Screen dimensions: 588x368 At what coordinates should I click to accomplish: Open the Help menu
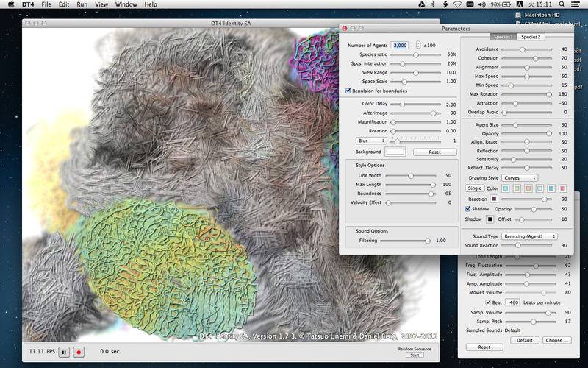(x=151, y=4)
